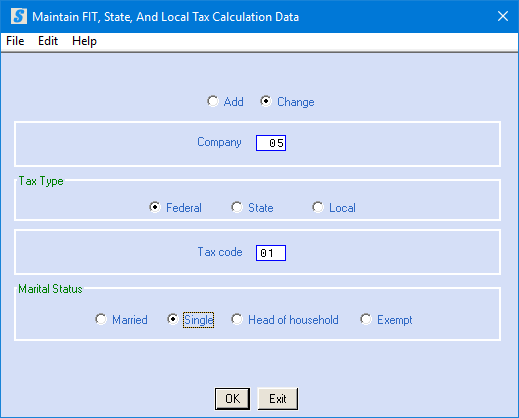
Task: Open the Help menu
Action: coord(84,41)
